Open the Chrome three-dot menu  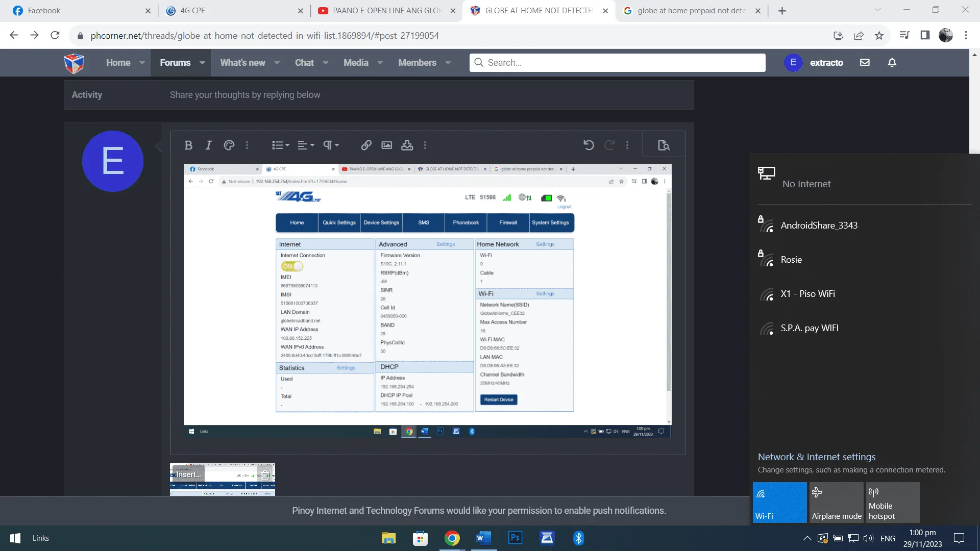(966, 35)
